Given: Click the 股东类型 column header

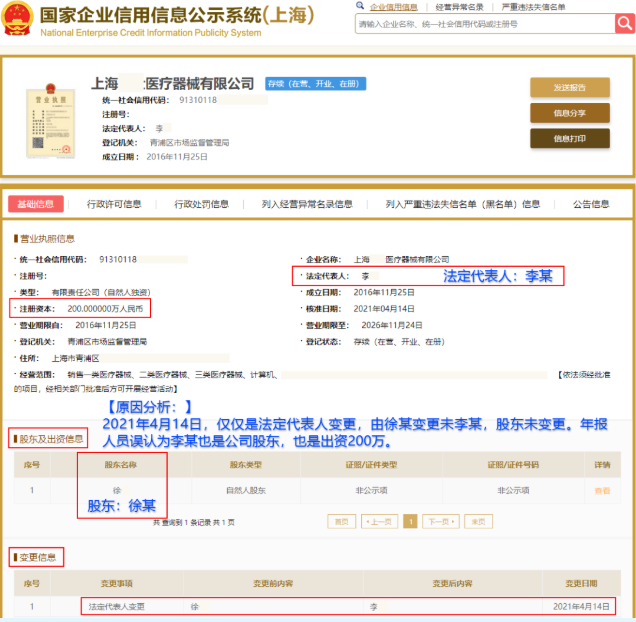Looking at the screenshot, I should click(246, 465).
